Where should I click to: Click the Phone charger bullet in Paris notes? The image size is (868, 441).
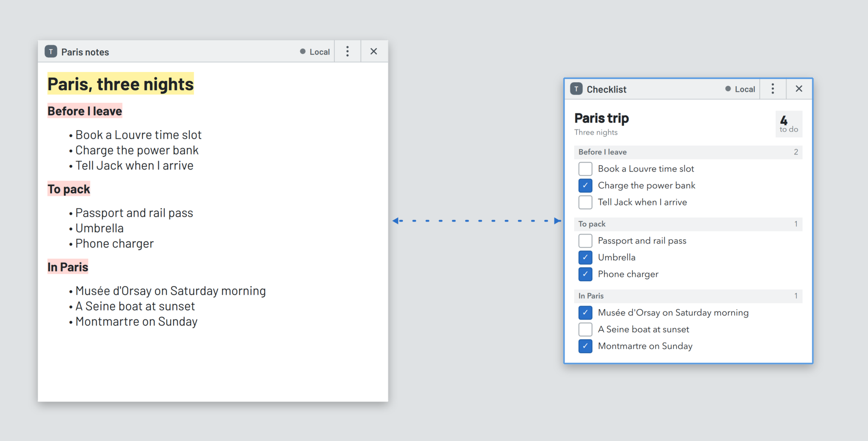click(115, 244)
